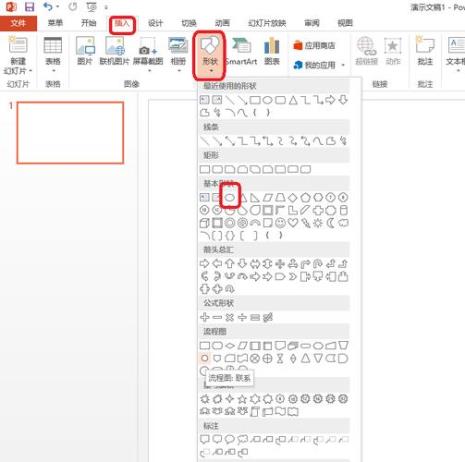Select the Smiley Face shape
Screen dimensions: 465x462
280,223
